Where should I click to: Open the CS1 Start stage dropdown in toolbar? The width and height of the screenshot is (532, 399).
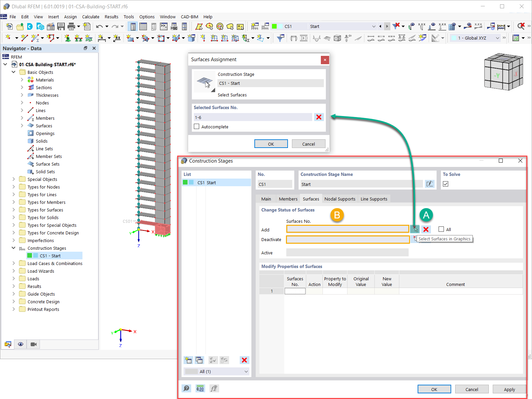coord(374,26)
